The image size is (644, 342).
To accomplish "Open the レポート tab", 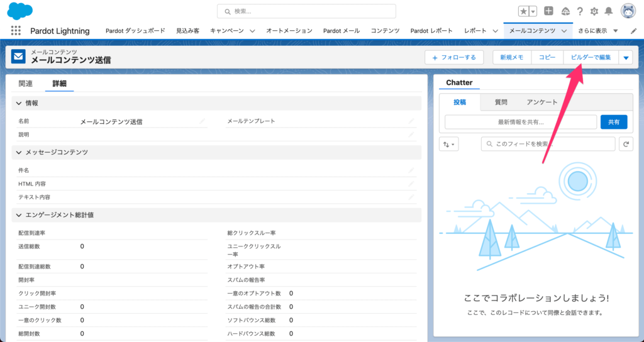I will click(x=475, y=31).
